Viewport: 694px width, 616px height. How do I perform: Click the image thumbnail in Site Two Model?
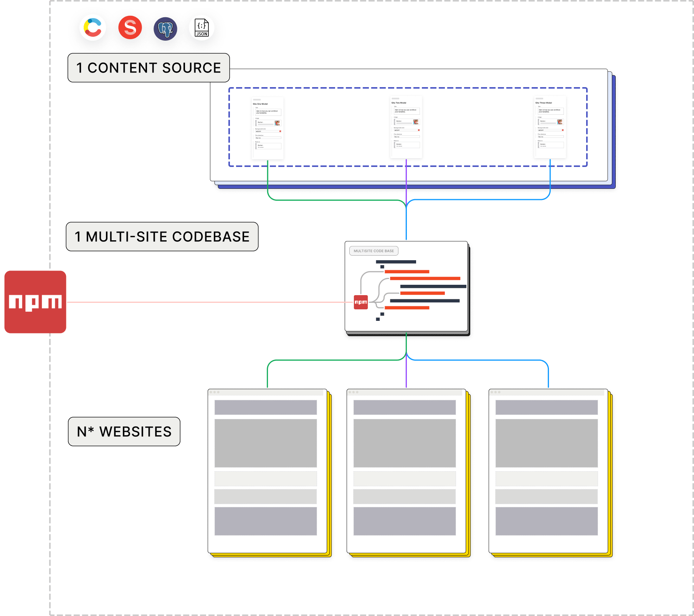point(416,122)
